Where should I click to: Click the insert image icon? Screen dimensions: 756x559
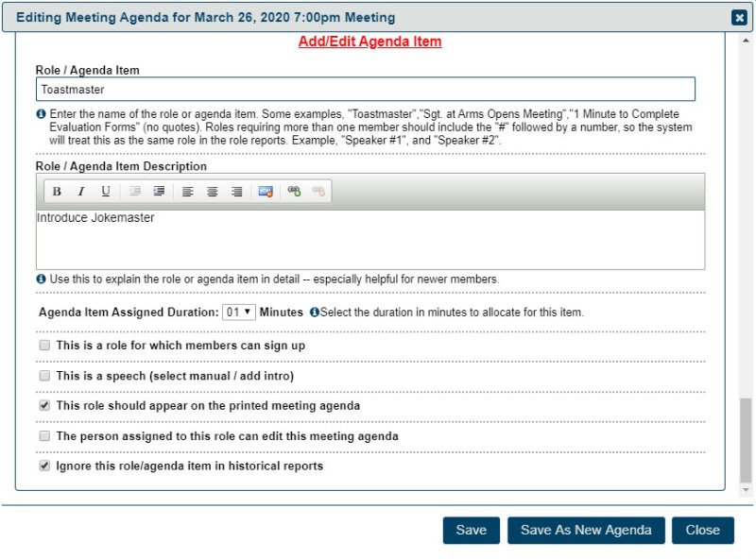[x=266, y=192]
